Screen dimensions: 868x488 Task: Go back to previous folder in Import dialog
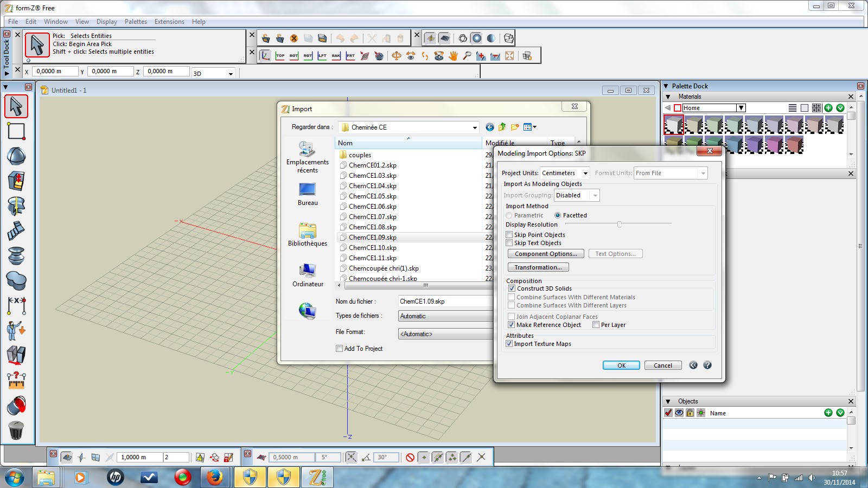(x=490, y=127)
